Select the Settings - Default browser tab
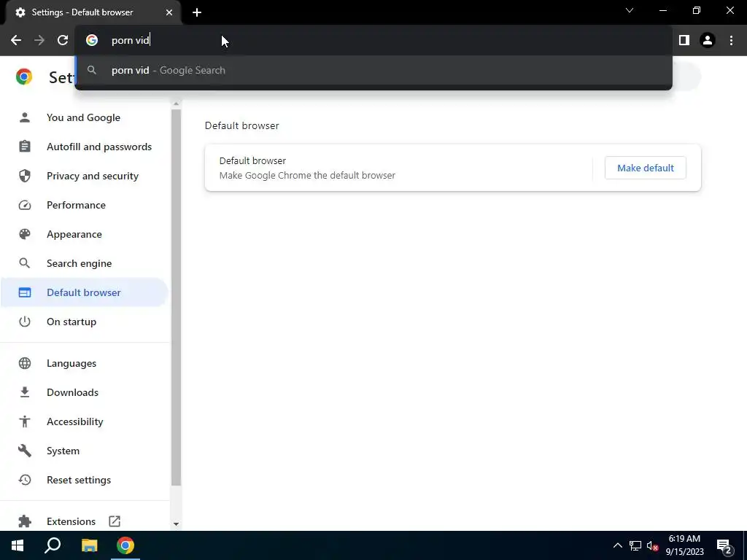Screen dimensions: 747x560 tap(93, 12)
